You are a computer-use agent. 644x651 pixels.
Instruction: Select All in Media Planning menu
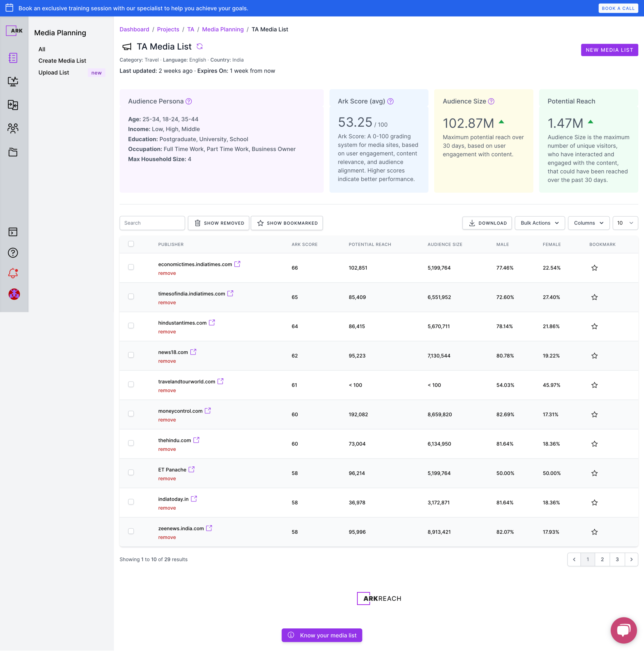42,49
